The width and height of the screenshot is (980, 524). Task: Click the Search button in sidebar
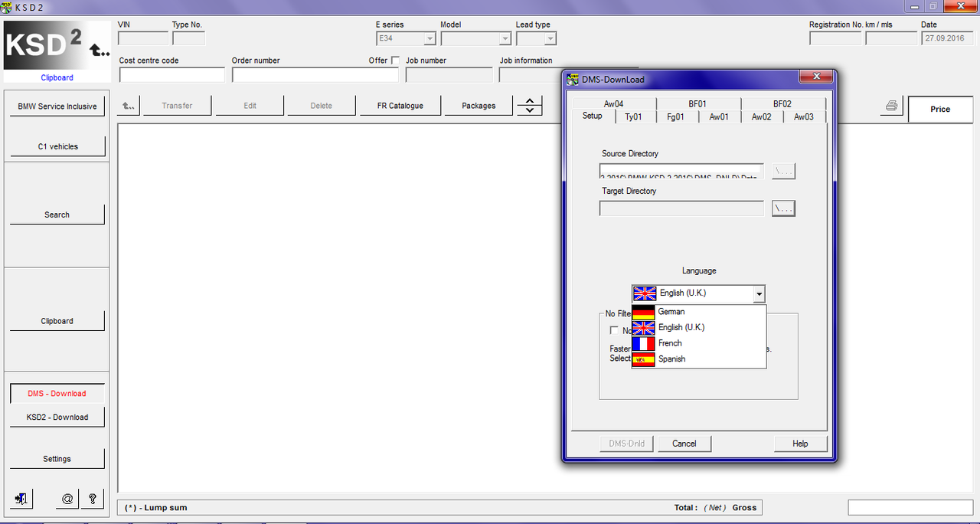tap(57, 215)
